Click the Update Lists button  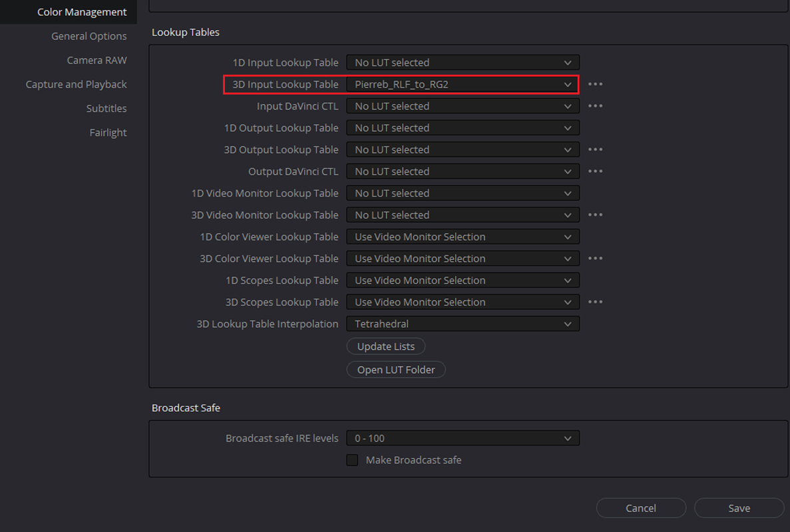tap(386, 346)
